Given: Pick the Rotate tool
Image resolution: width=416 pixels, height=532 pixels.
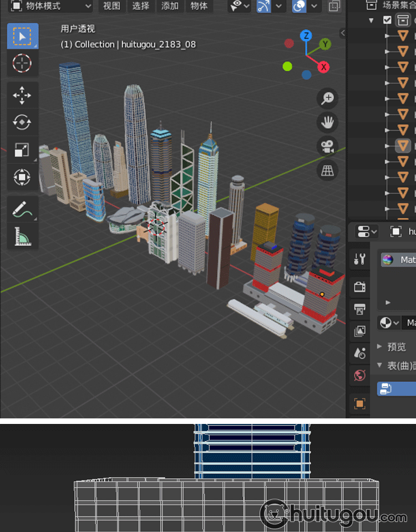Looking at the screenshot, I should (x=22, y=122).
